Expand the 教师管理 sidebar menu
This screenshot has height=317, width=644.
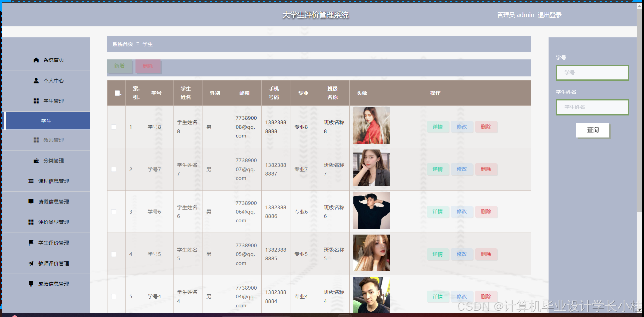coord(46,140)
